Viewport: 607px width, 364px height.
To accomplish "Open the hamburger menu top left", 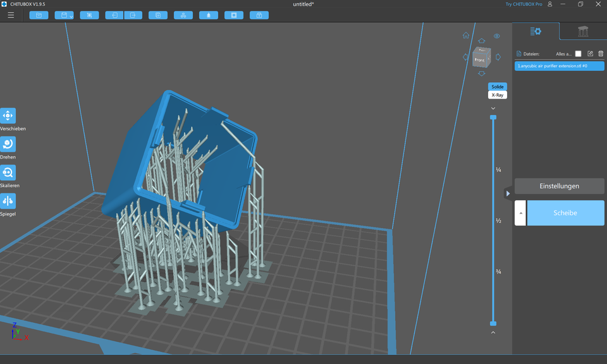I will 11,15.
